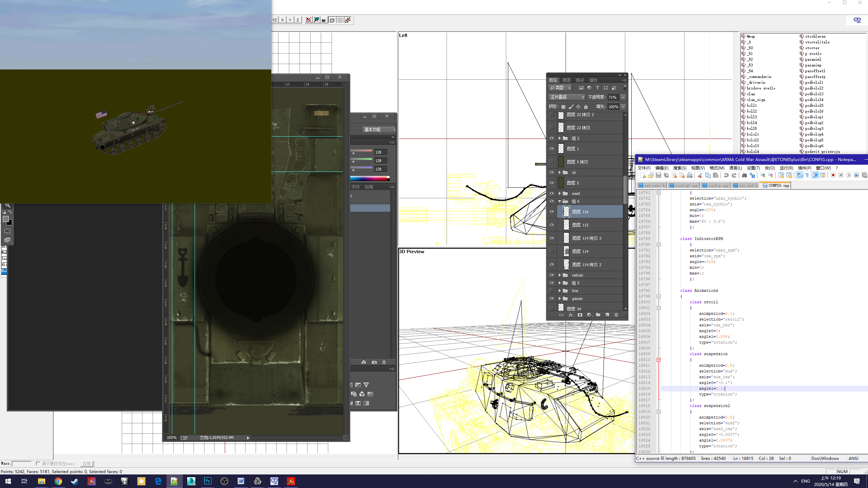The image size is (868, 488).
Task: Click Lock transparent pixels checkerboard icon
Action: point(563,107)
